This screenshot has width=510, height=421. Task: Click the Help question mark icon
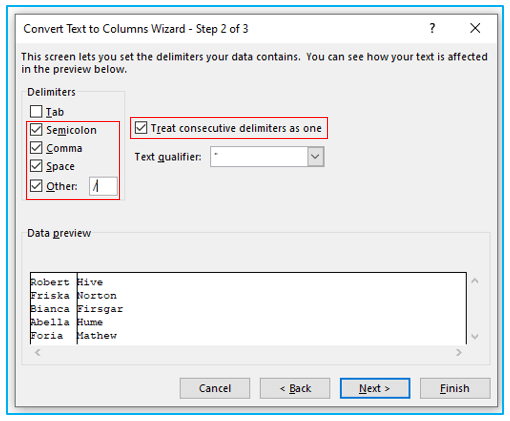(x=432, y=28)
